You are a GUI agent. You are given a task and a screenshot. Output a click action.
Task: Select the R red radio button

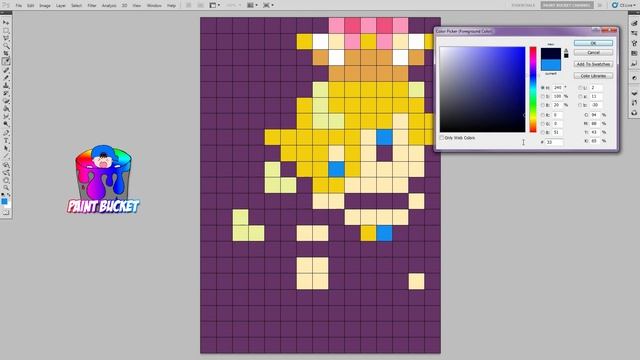coord(542,115)
